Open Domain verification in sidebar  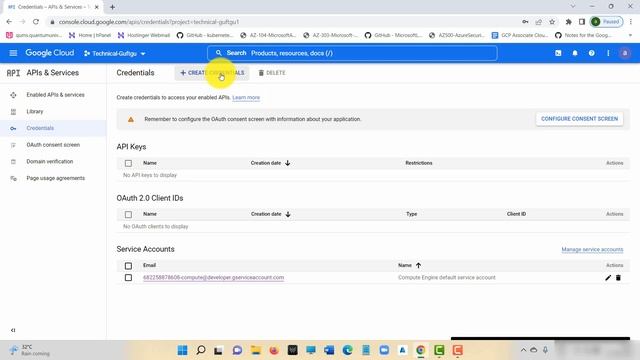50,162
